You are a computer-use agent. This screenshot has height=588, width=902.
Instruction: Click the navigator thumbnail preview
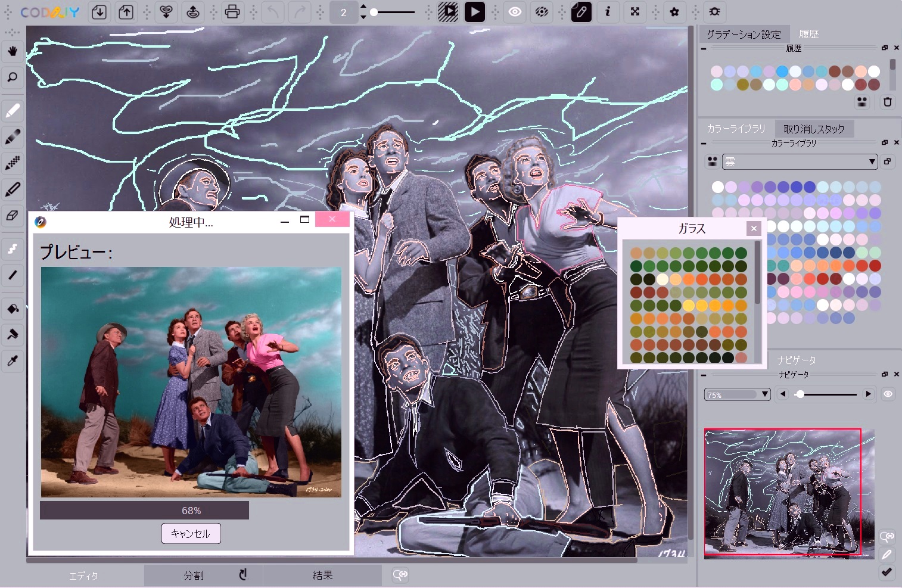click(x=789, y=494)
